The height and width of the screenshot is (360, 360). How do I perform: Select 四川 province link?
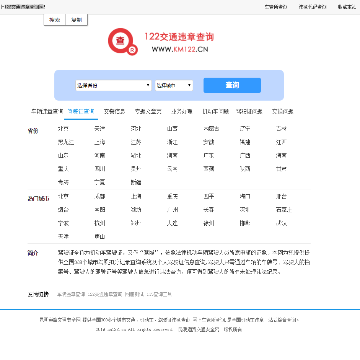tap(99, 169)
